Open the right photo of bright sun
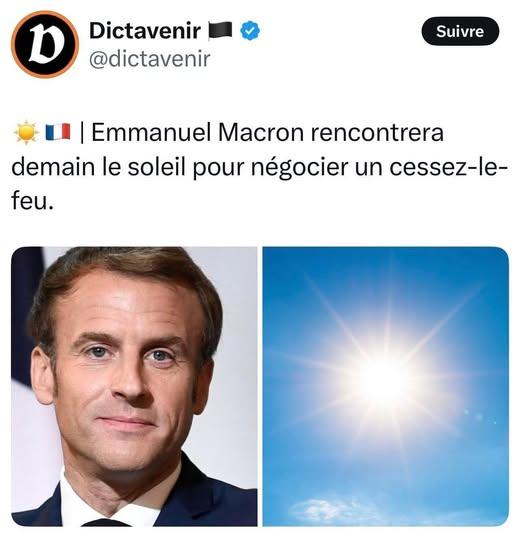This screenshot has width=520, height=540. (x=386, y=386)
